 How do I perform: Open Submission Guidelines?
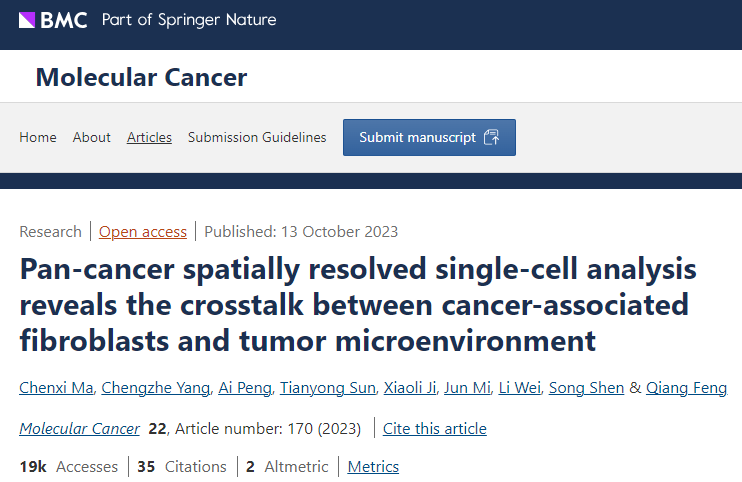[x=257, y=137]
